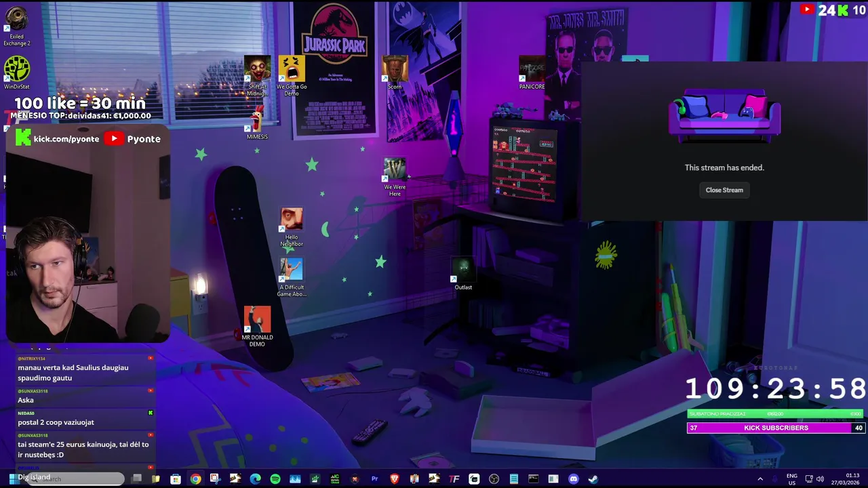868x488 pixels.
Task: Open the Command Prompt taskbar icon
Action: click(534, 479)
